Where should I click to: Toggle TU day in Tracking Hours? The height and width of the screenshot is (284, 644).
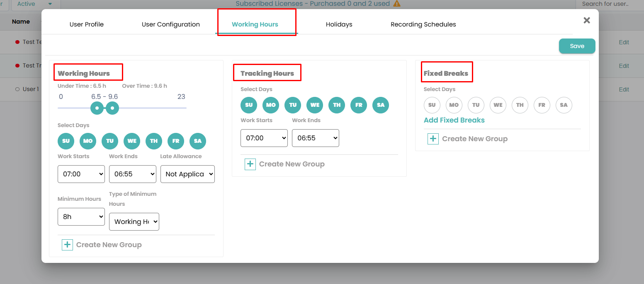(x=293, y=105)
